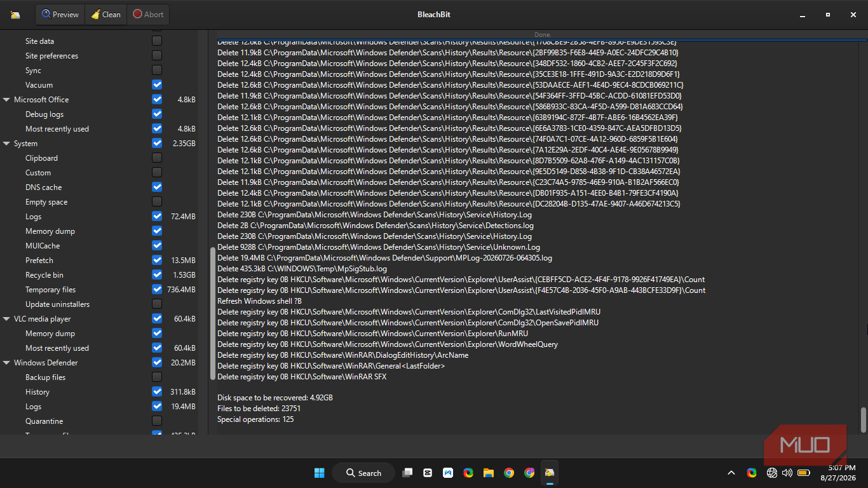Collapse the Microsoft Office tree group
The image size is (868, 488).
pos(6,100)
